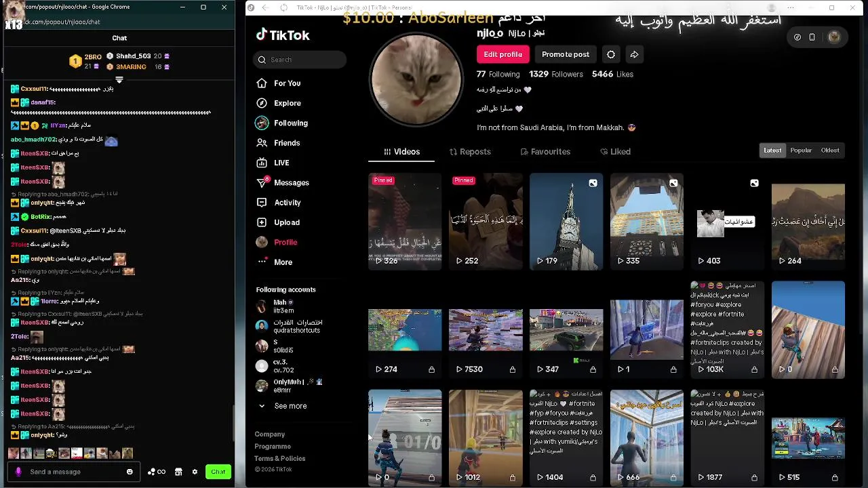This screenshot has height=488, width=868.
Task: Open video with 403 views
Action: click(x=728, y=222)
